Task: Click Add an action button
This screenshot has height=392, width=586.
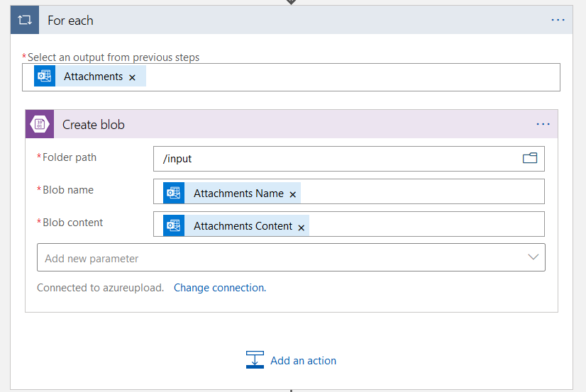Action: [303, 361]
